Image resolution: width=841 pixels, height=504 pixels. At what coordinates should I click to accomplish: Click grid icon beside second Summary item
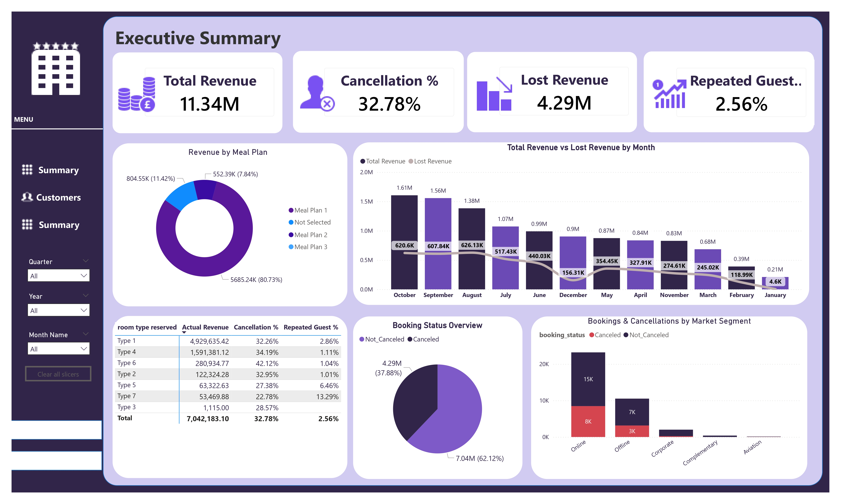27,224
